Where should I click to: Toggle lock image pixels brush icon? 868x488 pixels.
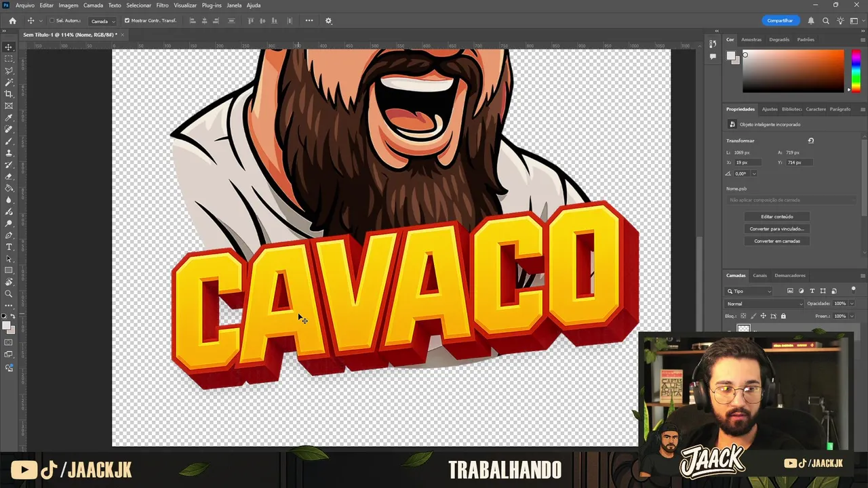pyautogui.click(x=753, y=316)
